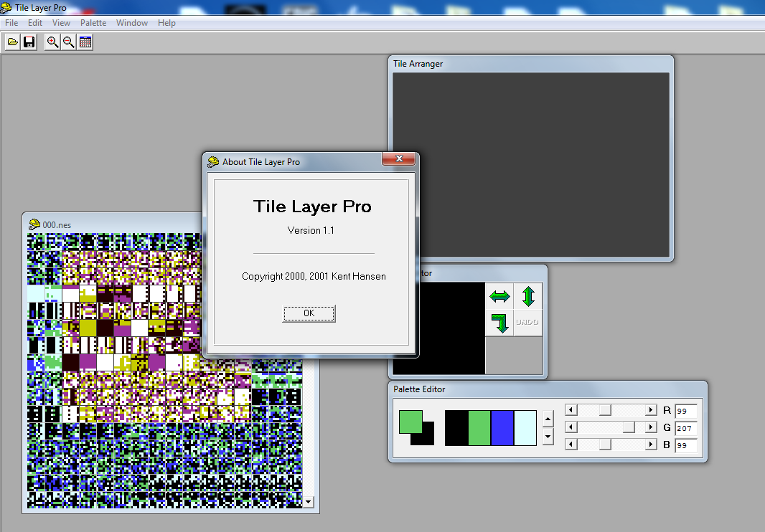Viewport: 765px width, 532px height.
Task: Rotate the tile using the curved arrow icon
Action: pos(499,323)
